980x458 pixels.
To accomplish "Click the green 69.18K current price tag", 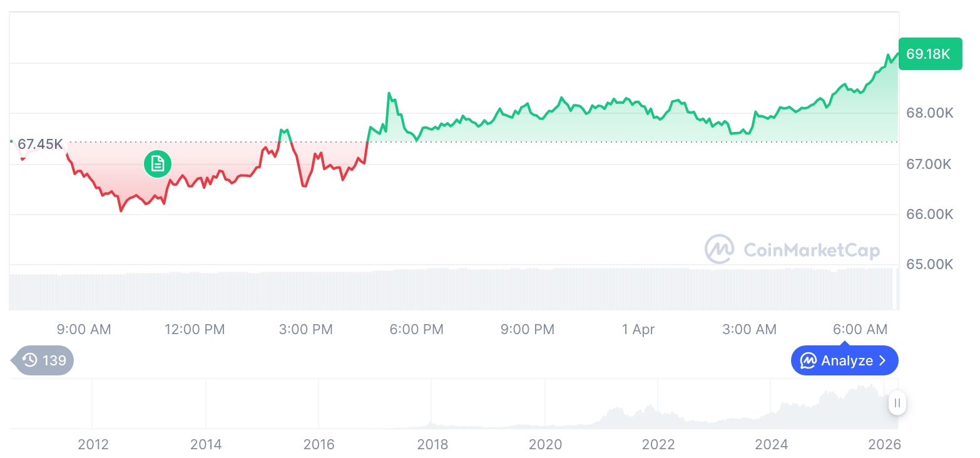I will click(929, 54).
